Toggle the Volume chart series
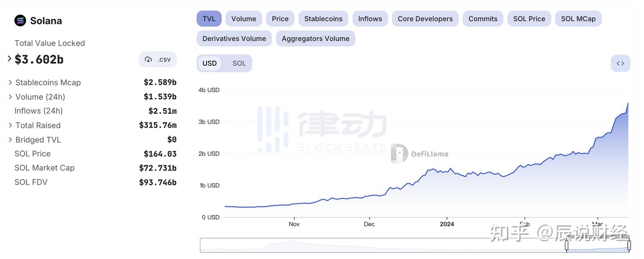 (x=243, y=19)
